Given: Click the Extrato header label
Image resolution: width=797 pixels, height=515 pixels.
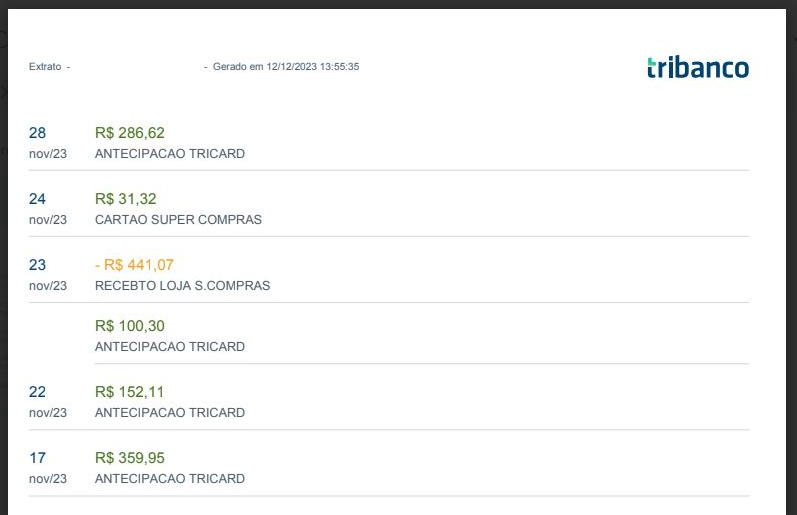Looking at the screenshot, I should 45,67.
